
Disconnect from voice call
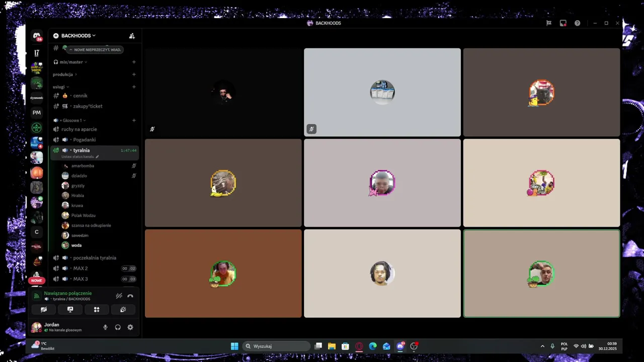(130, 296)
